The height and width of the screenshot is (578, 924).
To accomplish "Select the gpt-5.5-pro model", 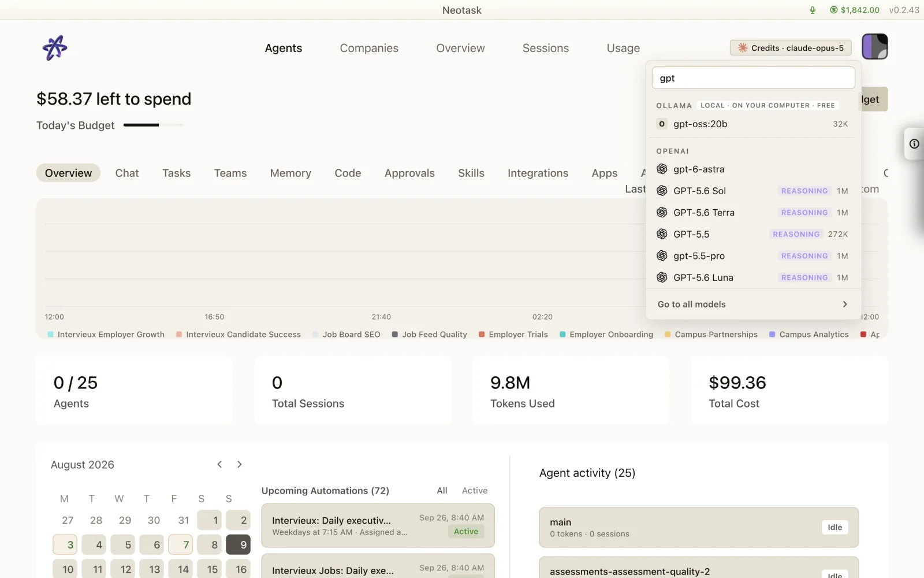I will tap(753, 255).
